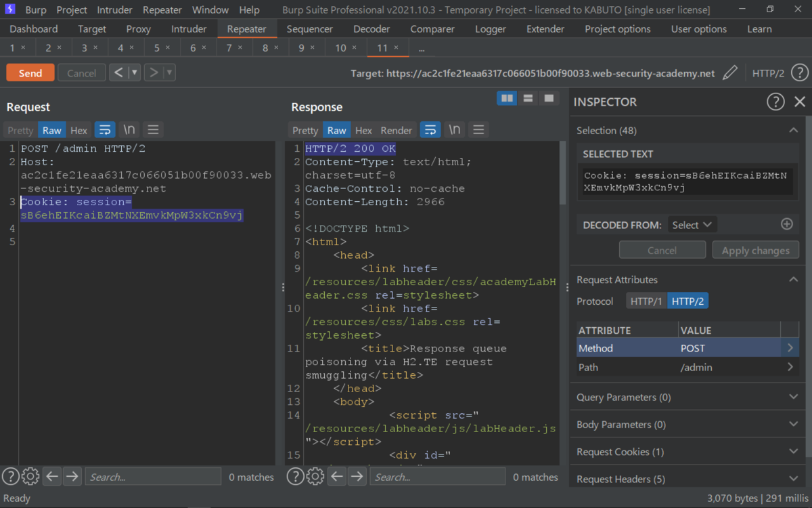The width and height of the screenshot is (812, 508).
Task: Go to previous response search match
Action: point(337,477)
